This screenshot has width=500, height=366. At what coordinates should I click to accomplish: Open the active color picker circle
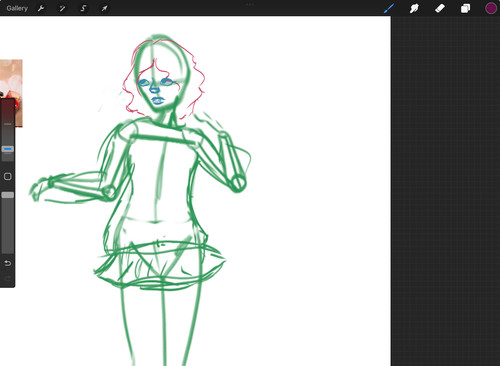pos(491,8)
